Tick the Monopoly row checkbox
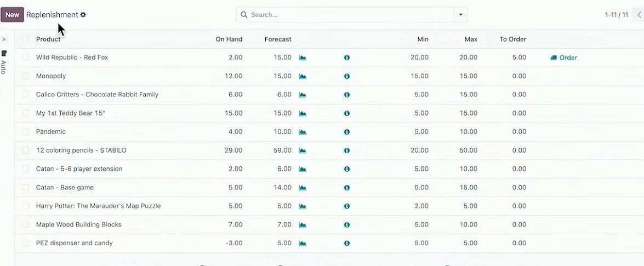Viewport: 644px width, 266px height. click(25, 76)
